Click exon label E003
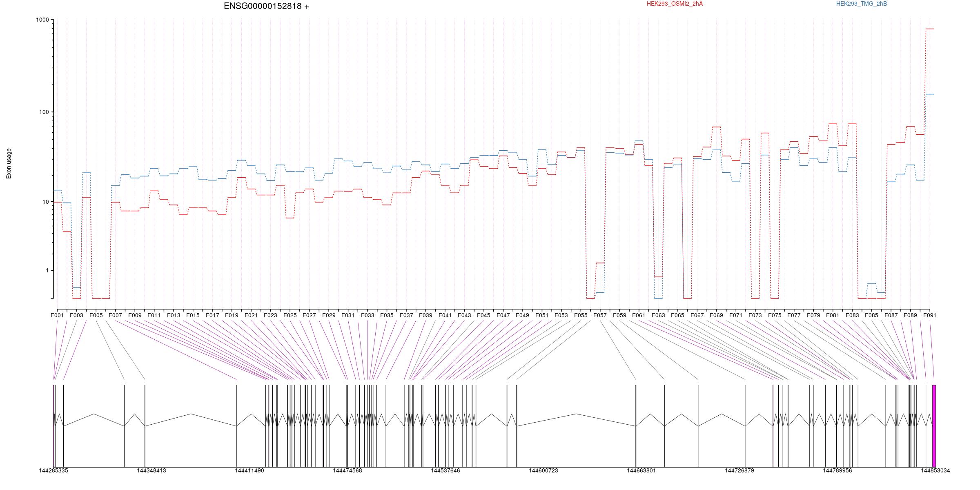This screenshot has width=980, height=490. point(76,315)
